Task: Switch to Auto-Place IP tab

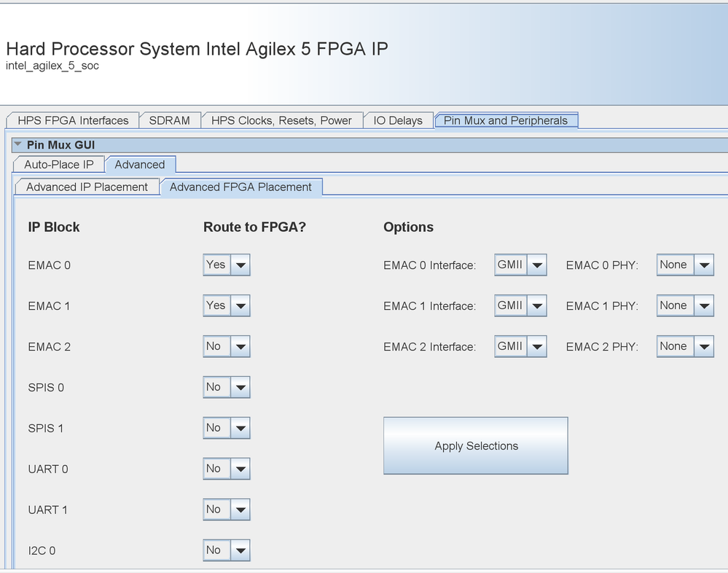Action: [58, 164]
